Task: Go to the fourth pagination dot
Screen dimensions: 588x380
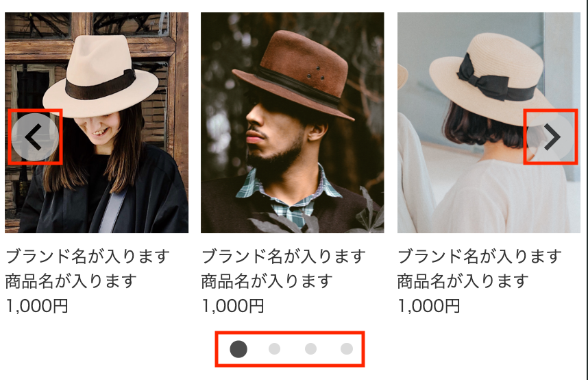Action: coord(347,349)
